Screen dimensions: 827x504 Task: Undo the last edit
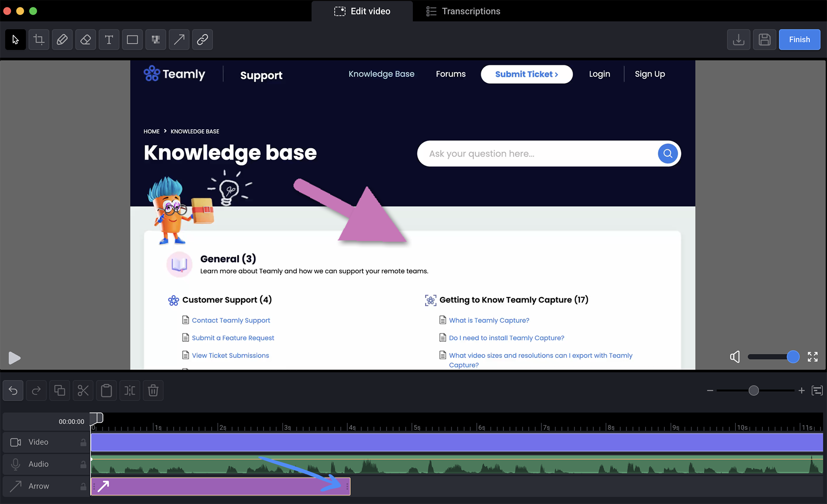click(13, 390)
